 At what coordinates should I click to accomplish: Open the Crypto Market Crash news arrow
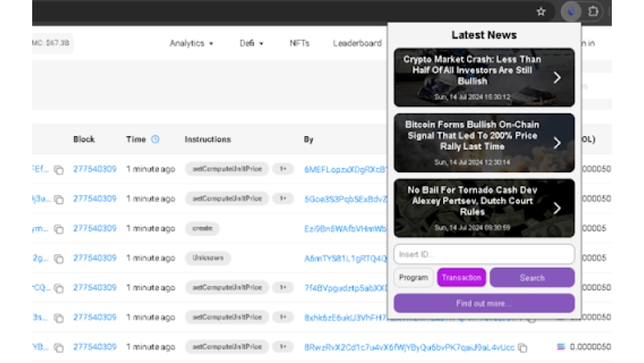coord(557,77)
